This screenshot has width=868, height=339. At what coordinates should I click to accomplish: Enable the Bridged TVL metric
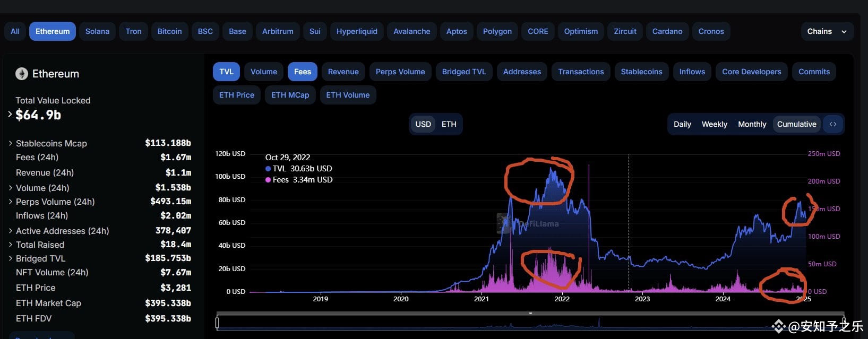464,72
